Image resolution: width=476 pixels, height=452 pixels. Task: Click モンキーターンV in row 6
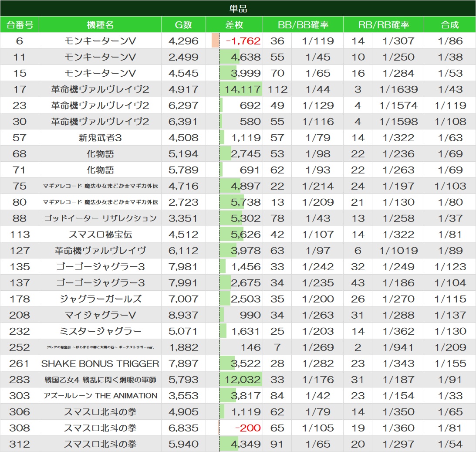(x=100, y=41)
